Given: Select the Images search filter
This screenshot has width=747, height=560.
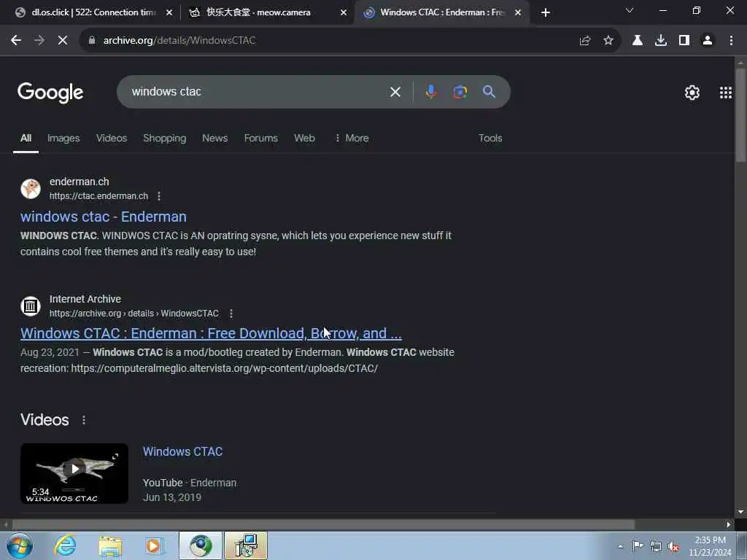Looking at the screenshot, I should (63, 138).
